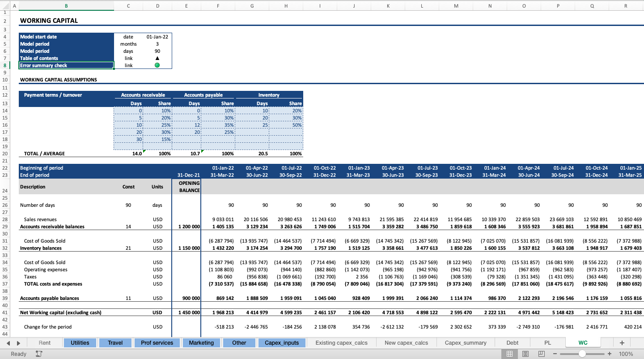The image size is (644, 359).
Task: Select column F header
Action: pos(218,6)
